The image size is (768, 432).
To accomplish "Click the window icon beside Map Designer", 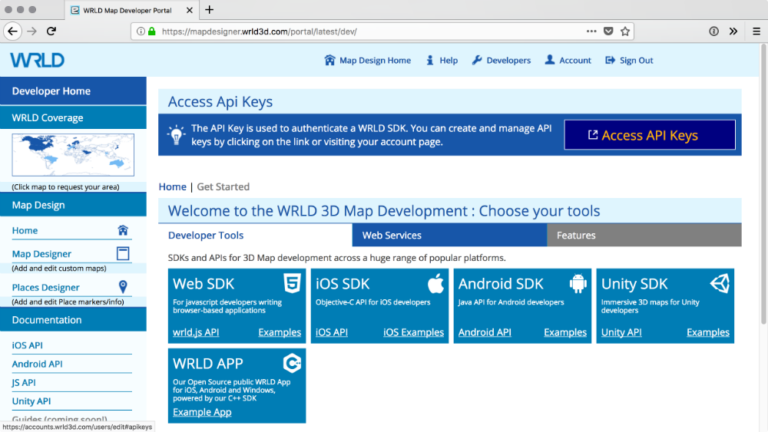I will (x=123, y=254).
